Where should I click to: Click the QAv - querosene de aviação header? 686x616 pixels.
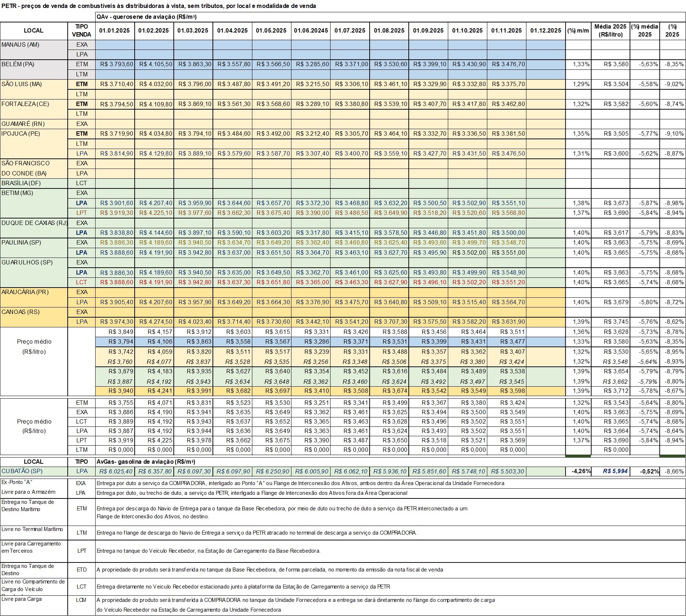click(147, 17)
